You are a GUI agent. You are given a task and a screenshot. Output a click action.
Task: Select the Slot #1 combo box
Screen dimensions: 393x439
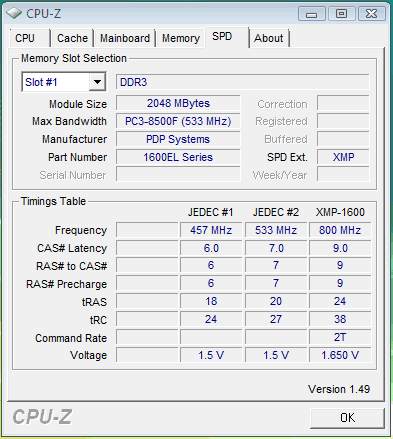64,82
